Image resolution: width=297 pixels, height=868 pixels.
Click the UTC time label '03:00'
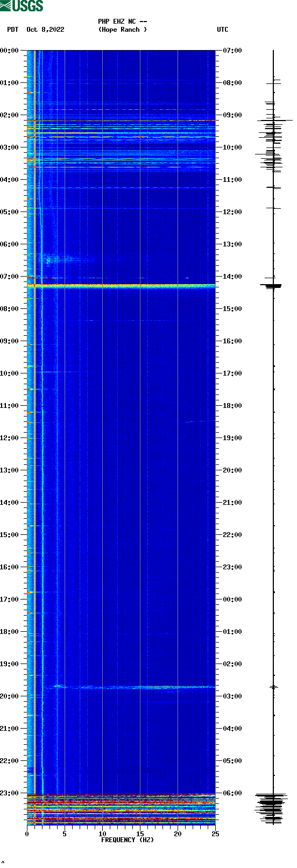[232, 696]
